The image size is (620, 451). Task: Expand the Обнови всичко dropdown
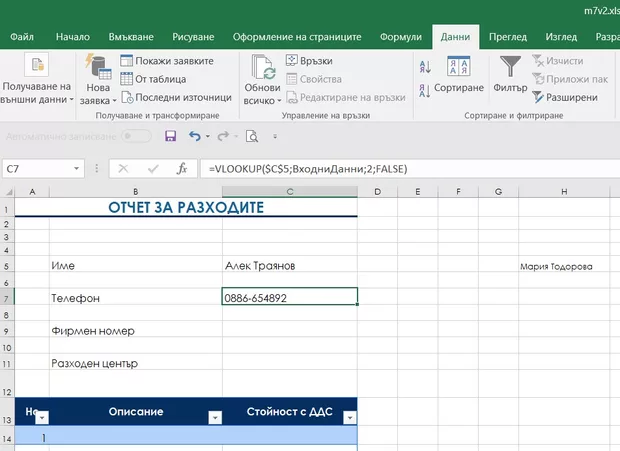[x=264, y=101]
